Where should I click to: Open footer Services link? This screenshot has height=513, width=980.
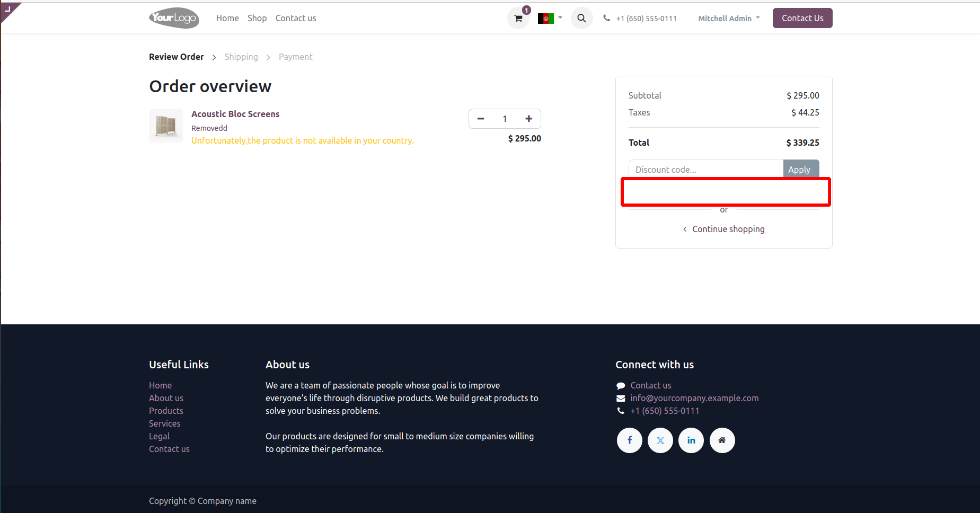tap(164, 423)
